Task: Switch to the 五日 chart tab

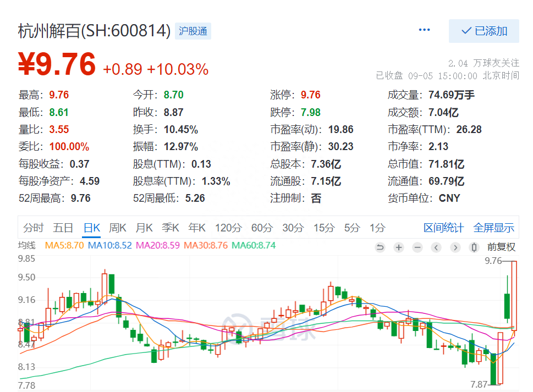Action: (x=63, y=228)
